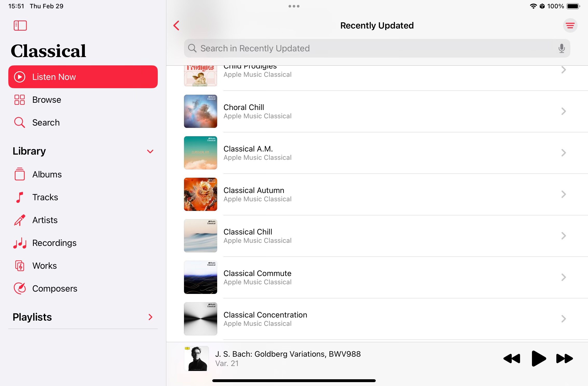Open the three-dot multitasking menu

click(294, 6)
